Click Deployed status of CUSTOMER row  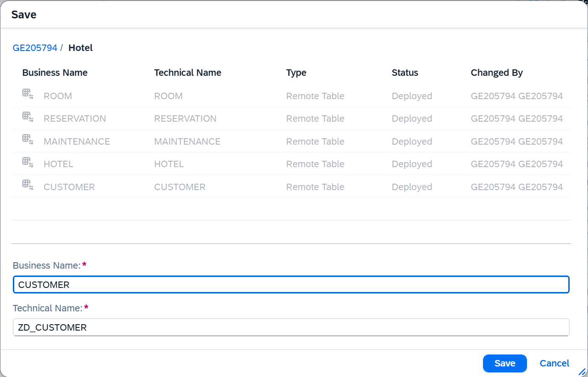tap(412, 187)
